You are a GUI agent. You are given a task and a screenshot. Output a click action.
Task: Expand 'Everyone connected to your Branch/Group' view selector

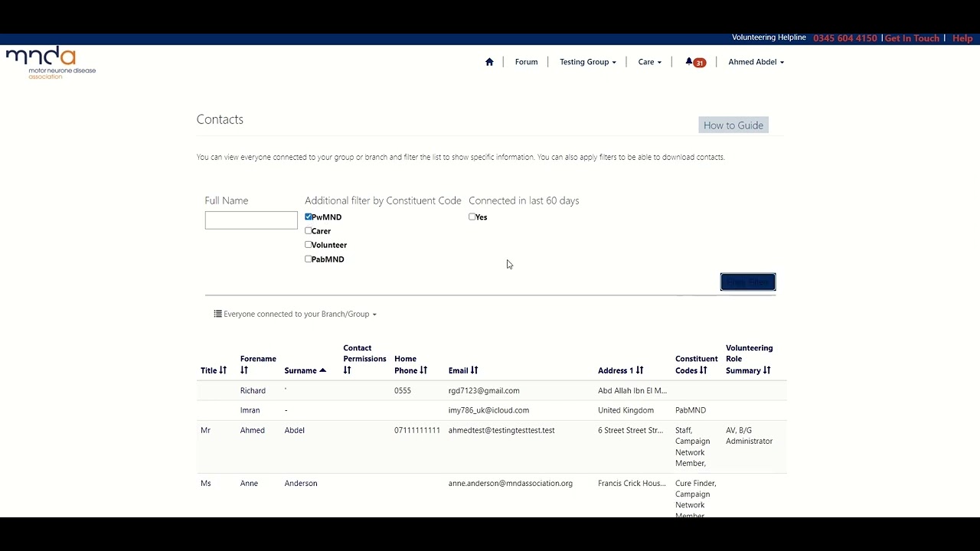click(x=296, y=314)
